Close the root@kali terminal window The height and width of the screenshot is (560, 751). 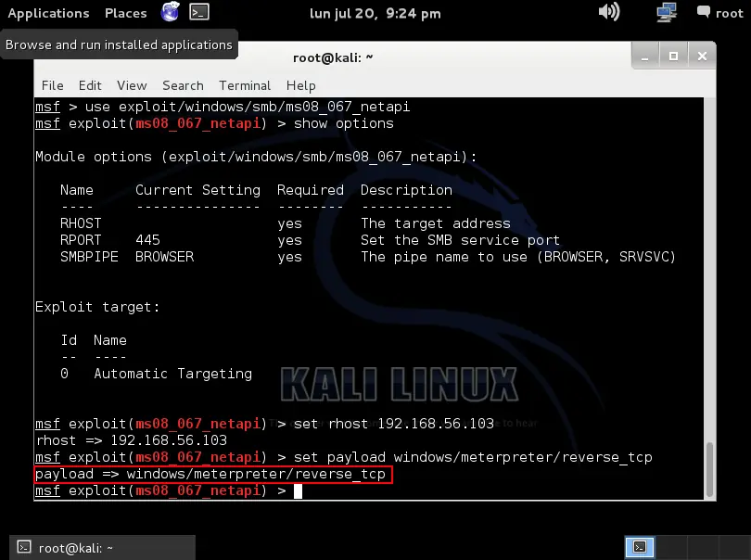(x=702, y=57)
